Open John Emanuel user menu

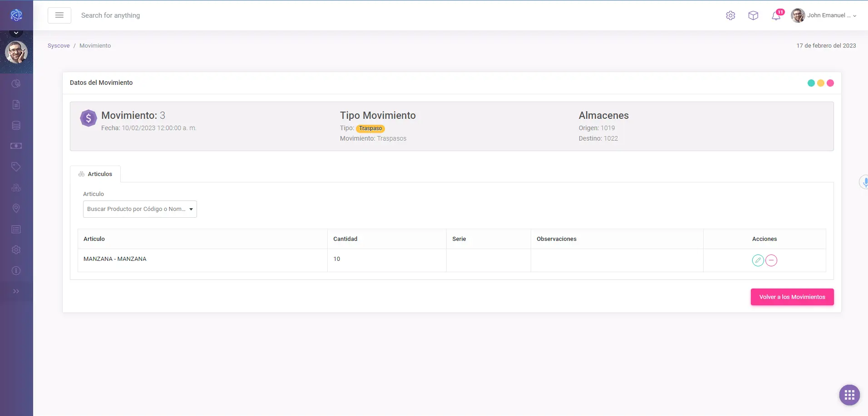[824, 15]
